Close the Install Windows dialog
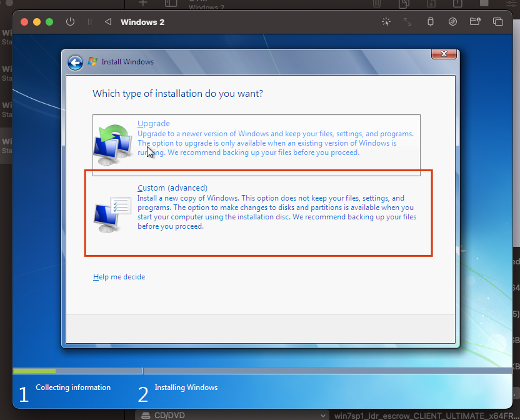 444,54
